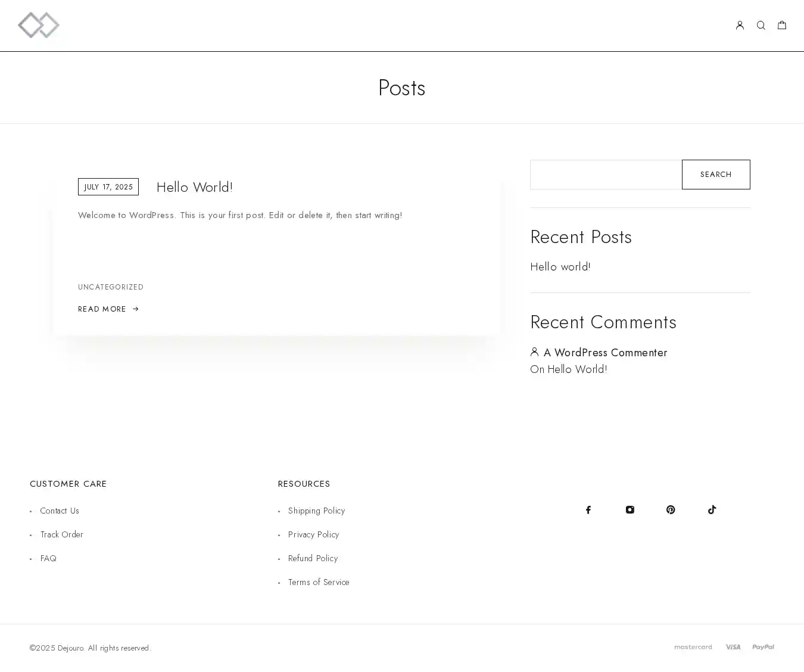This screenshot has width=804, height=672.
Task: Focus the sidebar search text field
Action: 606,175
